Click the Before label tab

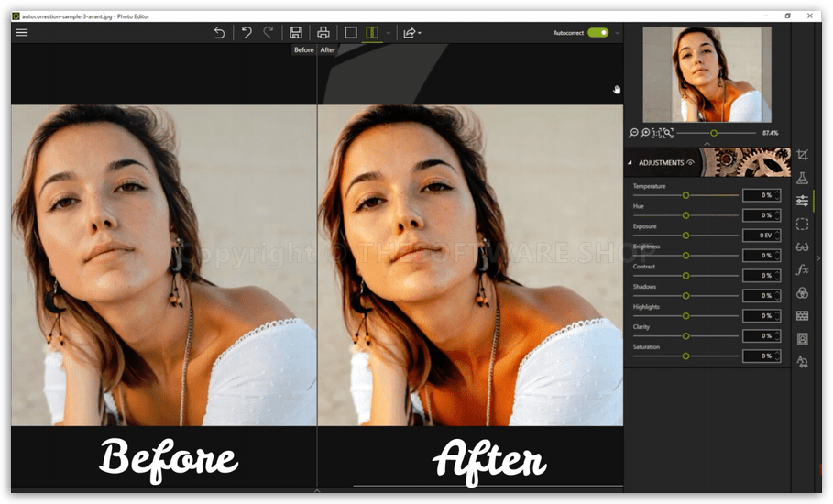(304, 49)
